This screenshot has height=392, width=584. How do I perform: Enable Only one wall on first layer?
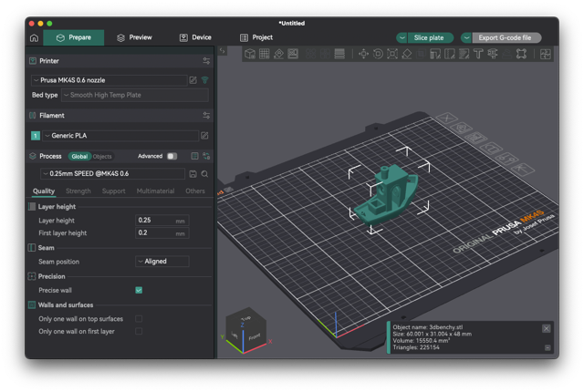(139, 331)
